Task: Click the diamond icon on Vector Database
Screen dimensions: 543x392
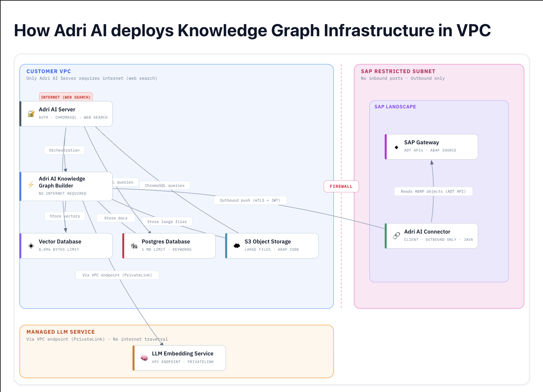Action: click(31, 246)
